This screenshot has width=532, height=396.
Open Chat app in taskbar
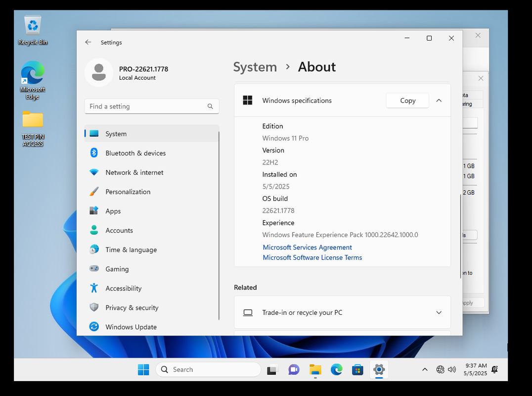(294, 369)
